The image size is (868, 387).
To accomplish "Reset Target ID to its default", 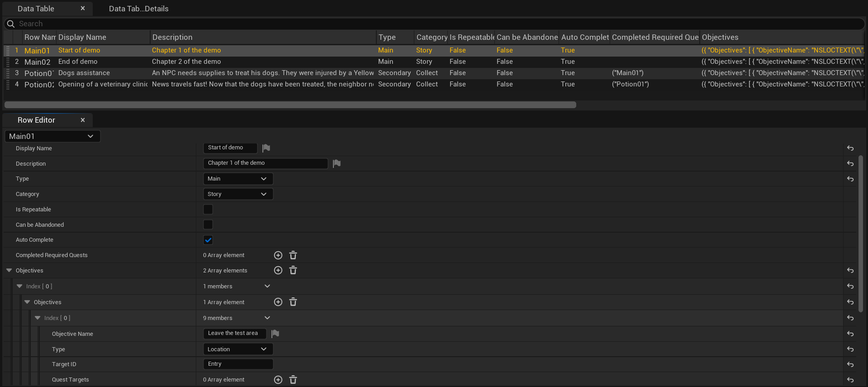I will [850, 364].
